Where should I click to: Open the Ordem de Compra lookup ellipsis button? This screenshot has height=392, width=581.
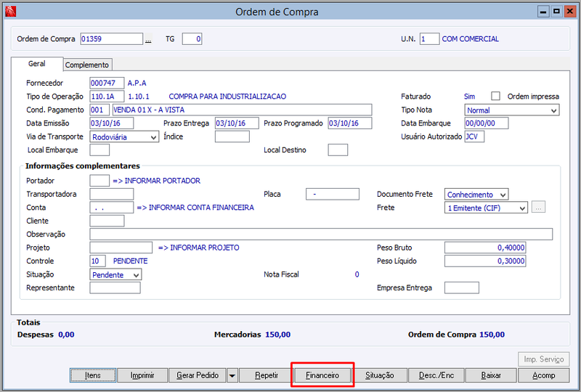[148, 39]
